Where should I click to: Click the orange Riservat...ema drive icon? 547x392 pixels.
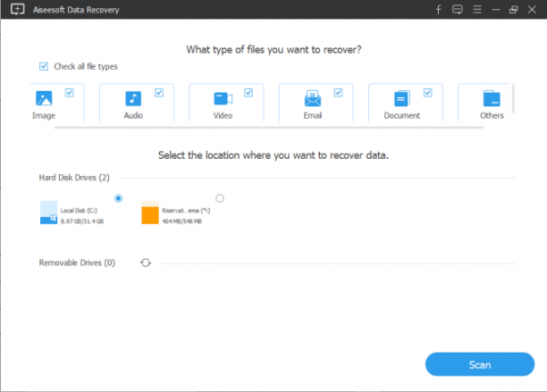pyautogui.click(x=150, y=213)
